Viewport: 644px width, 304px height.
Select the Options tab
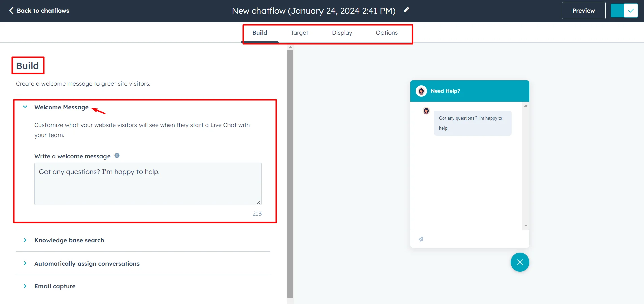point(387,33)
